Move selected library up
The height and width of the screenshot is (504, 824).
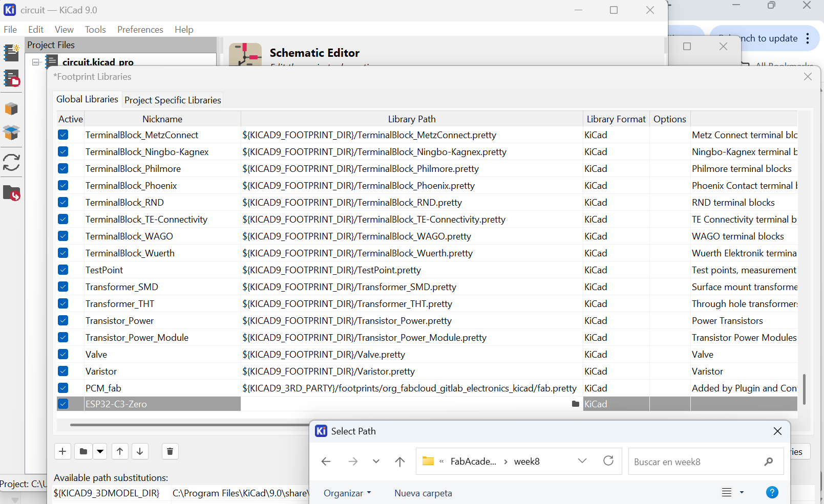(120, 451)
